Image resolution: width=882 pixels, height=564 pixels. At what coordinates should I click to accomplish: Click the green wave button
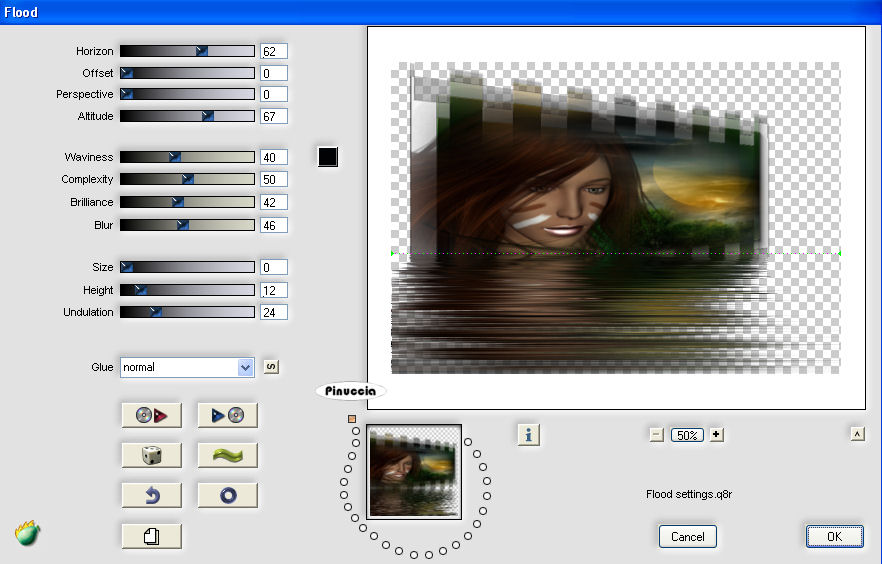227,455
